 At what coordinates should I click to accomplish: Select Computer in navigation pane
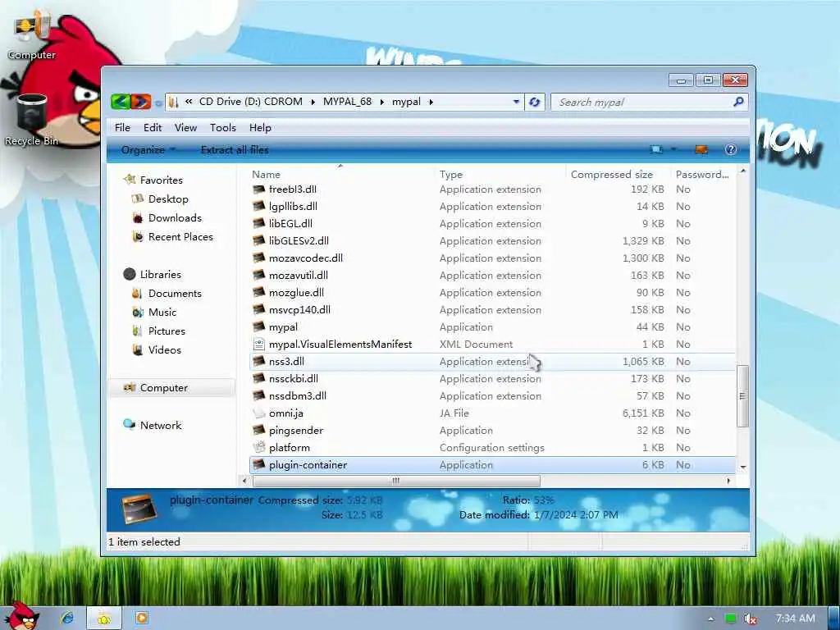tap(171, 388)
